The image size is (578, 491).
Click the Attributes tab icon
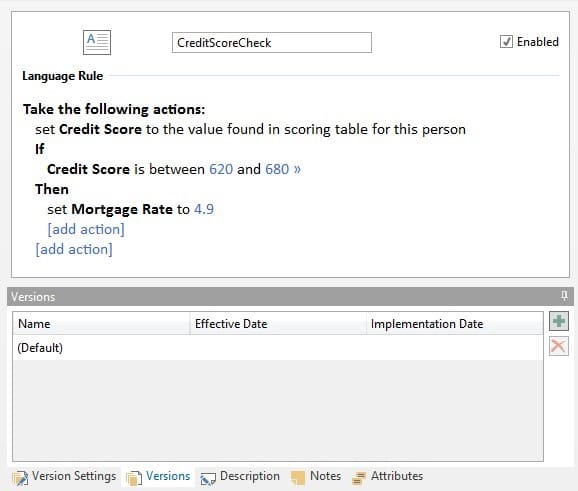pos(359,478)
